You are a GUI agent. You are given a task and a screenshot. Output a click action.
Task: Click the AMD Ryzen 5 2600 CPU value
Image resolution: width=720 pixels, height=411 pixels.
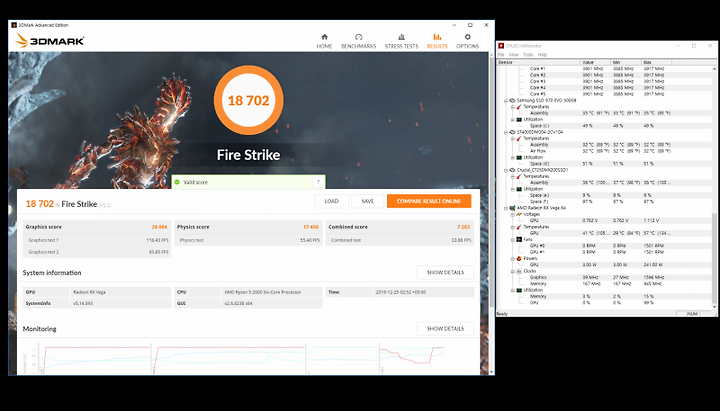point(263,292)
